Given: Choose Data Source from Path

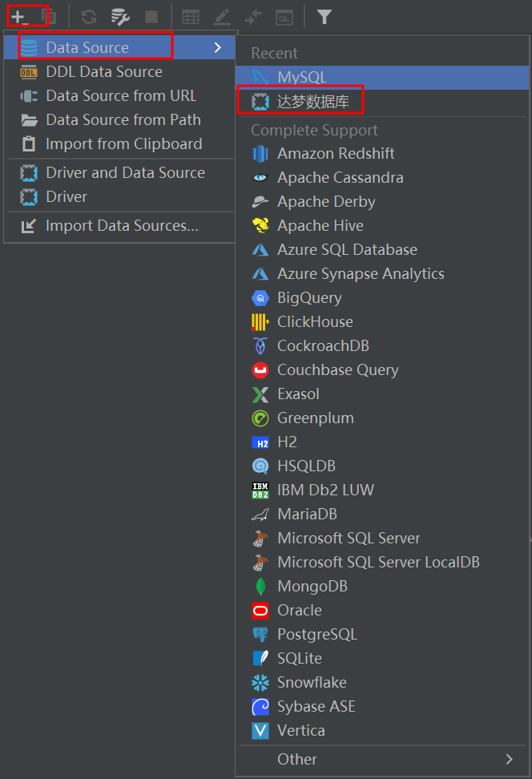Looking at the screenshot, I should (x=119, y=119).
